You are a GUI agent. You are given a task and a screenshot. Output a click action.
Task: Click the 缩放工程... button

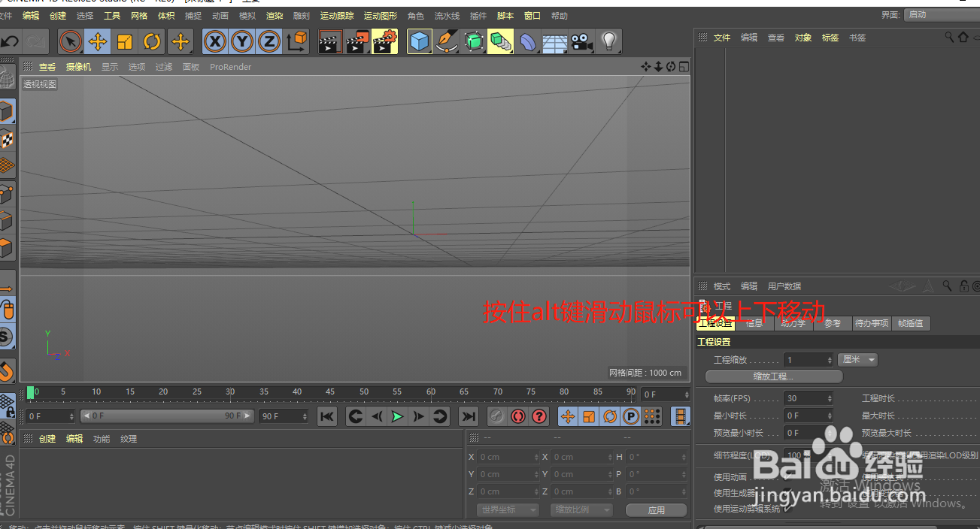click(773, 376)
